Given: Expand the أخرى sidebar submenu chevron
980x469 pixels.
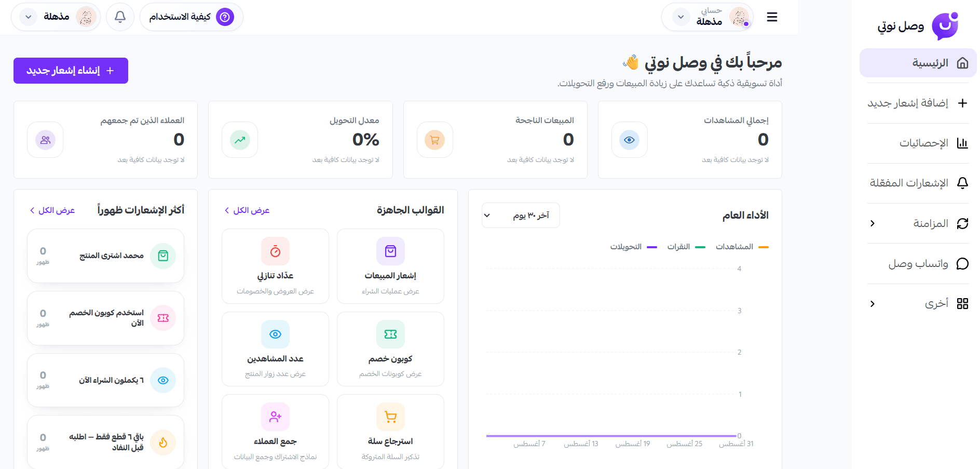Looking at the screenshot, I should [873, 304].
